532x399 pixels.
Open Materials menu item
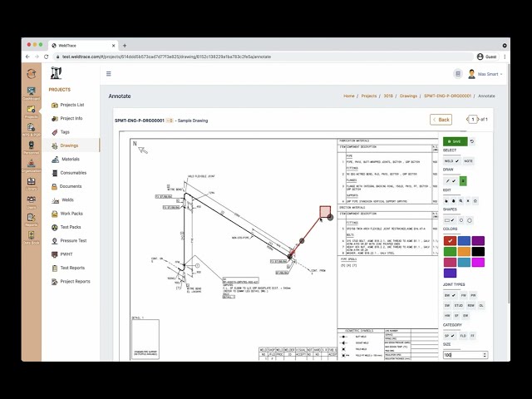pos(70,159)
